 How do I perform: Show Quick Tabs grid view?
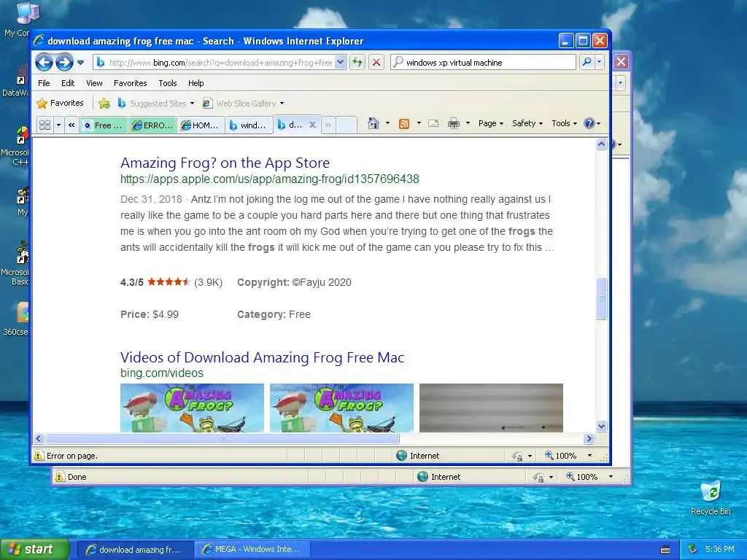coord(44,125)
